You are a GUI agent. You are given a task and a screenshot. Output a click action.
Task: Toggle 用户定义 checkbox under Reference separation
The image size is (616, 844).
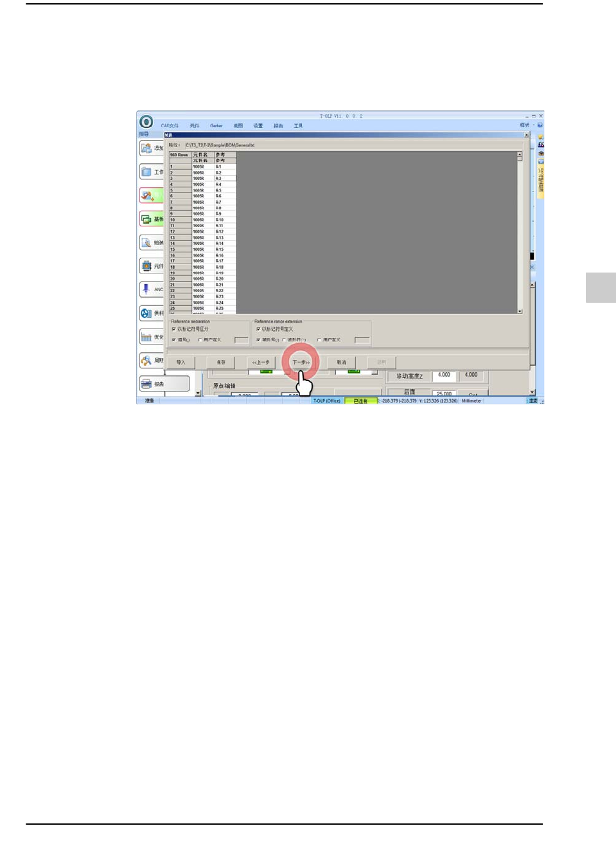pyautogui.click(x=200, y=340)
